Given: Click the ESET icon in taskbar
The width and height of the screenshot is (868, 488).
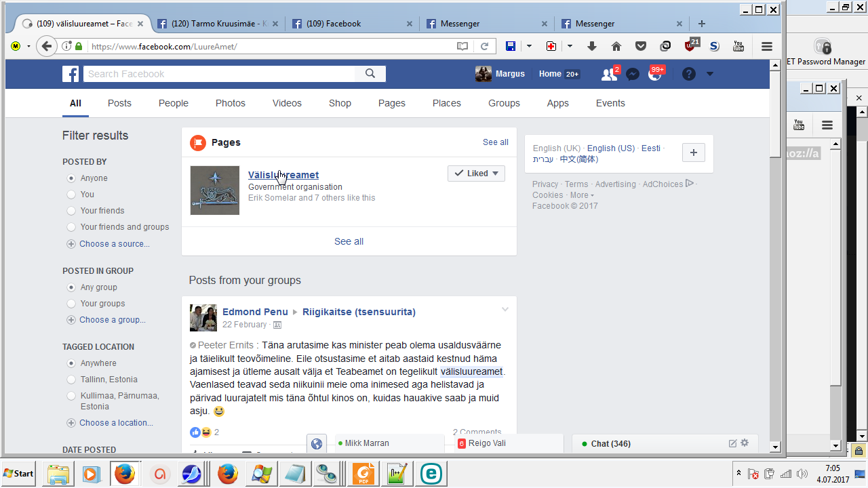Looking at the screenshot, I should tap(431, 474).
